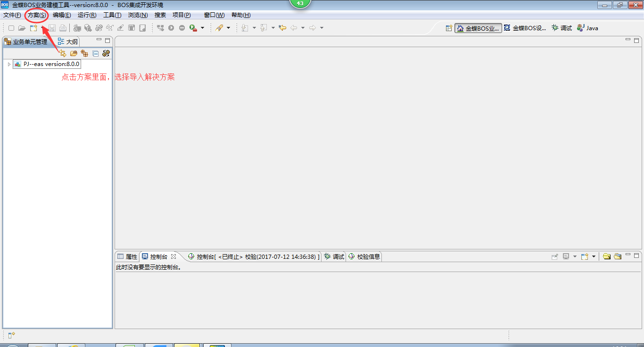Viewport: 644px width, 347px height.
Task: Open the display selected console dropdown
Action: (575, 256)
